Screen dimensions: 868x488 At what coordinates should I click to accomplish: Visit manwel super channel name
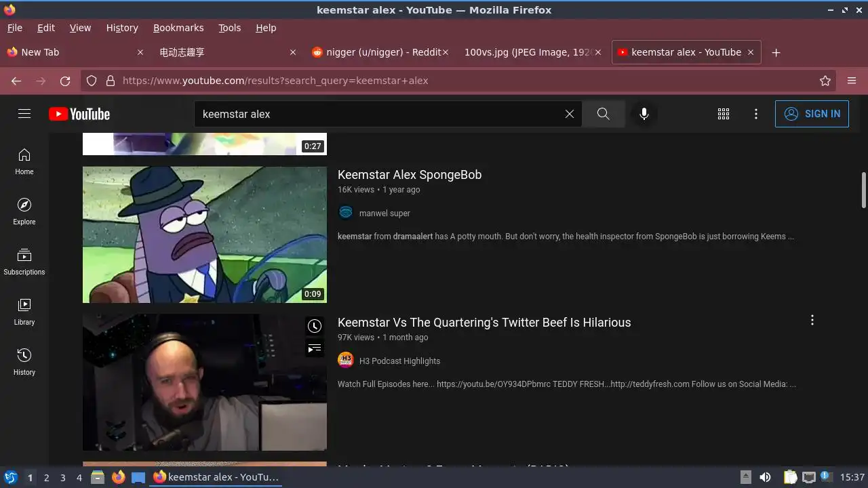click(x=384, y=213)
